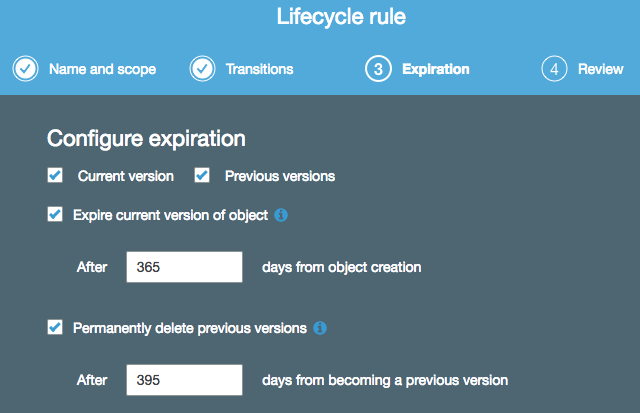Click the Transitions step checkmark circle icon
Viewport: 640px width, 413px height.
202,69
